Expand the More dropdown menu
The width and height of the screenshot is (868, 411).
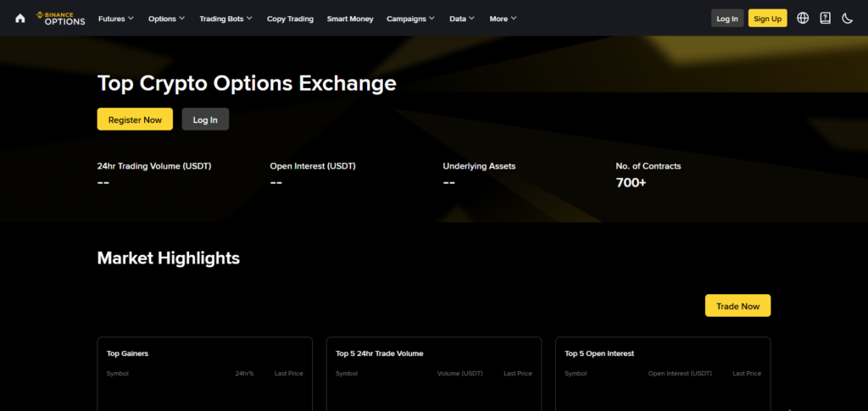tap(504, 19)
